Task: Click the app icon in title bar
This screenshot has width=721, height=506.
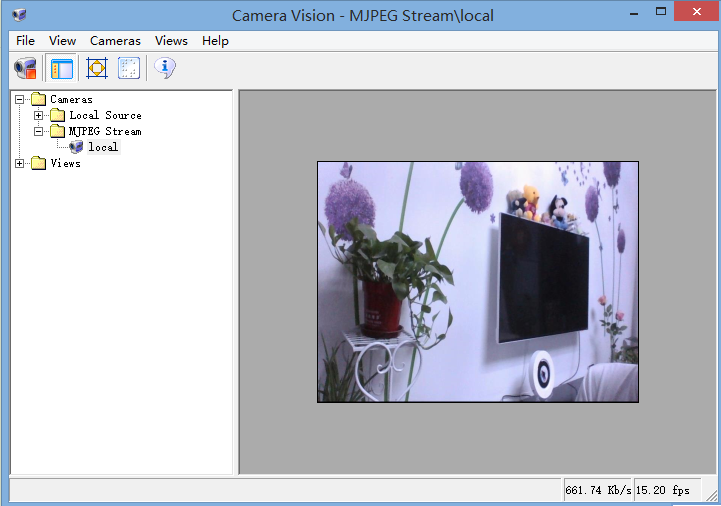Action: (x=19, y=15)
